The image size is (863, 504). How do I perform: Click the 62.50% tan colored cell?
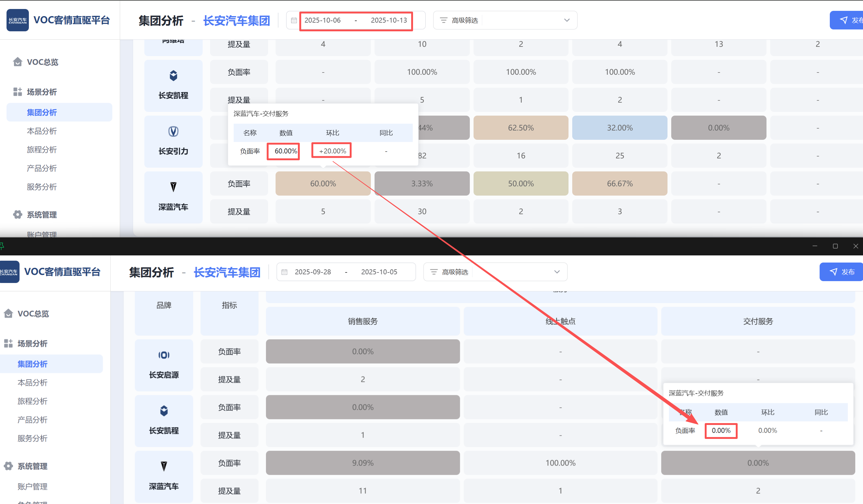point(520,128)
